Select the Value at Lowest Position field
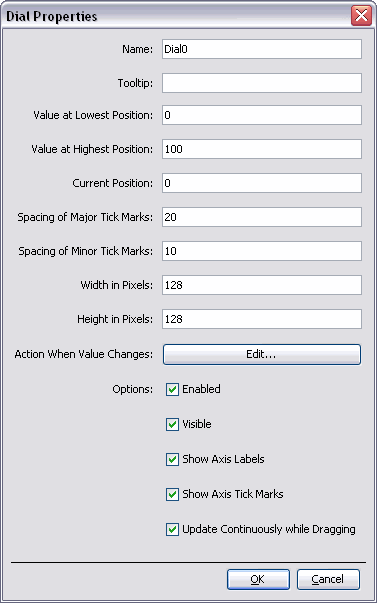The width and height of the screenshot is (377, 603). (262, 115)
